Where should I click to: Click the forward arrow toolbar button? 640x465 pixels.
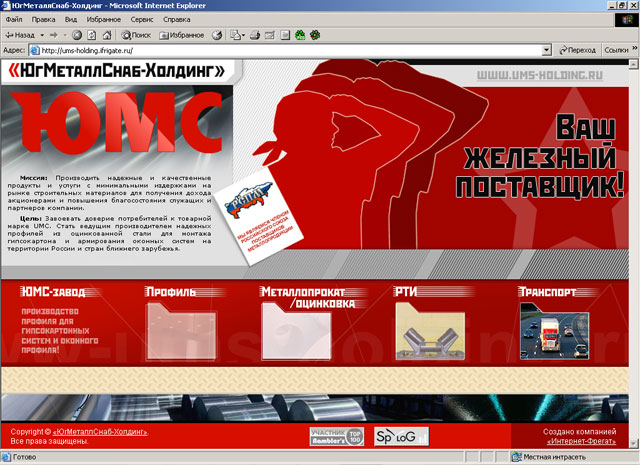[x=53, y=35]
